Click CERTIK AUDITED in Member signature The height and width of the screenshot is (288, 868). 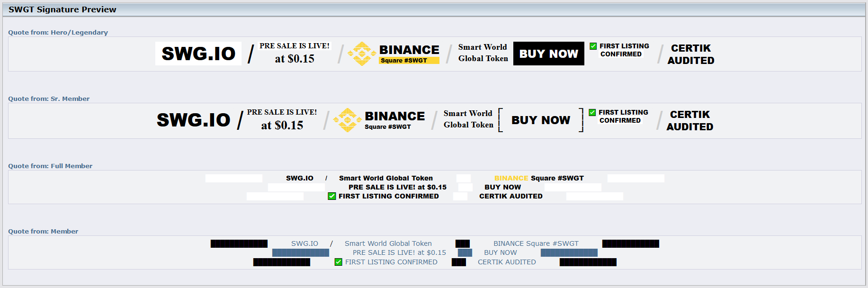pos(507,262)
